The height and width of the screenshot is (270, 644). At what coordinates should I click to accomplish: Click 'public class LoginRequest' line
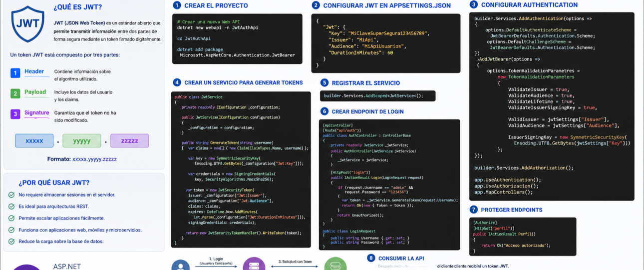click(349, 231)
